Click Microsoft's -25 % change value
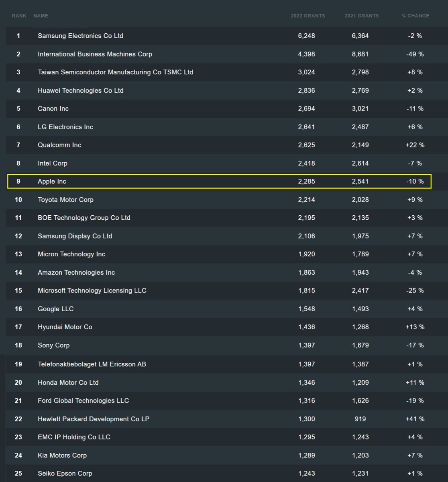 pos(415,290)
